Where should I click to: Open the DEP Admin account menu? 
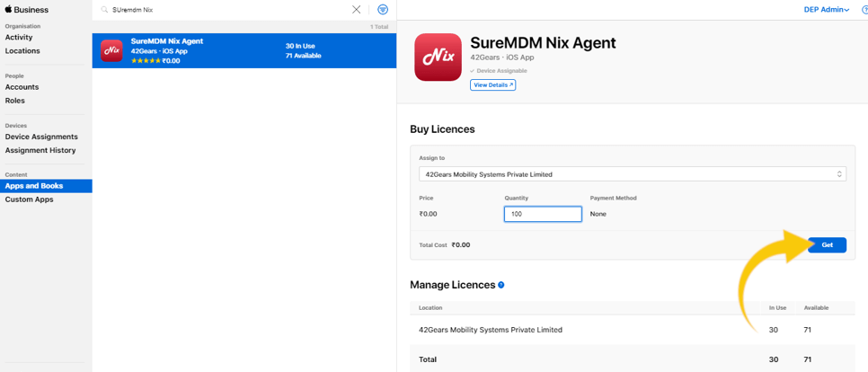coord(827,9)
